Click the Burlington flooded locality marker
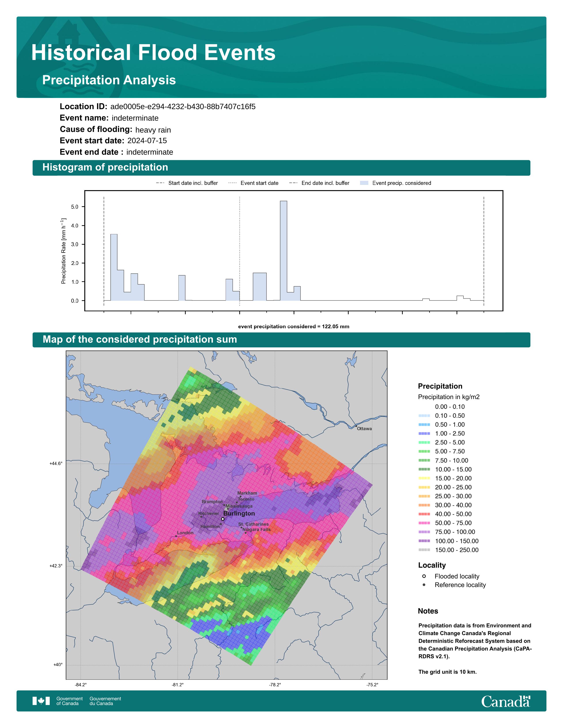Screen dimensions: 563x728 (x=223, y=519)
